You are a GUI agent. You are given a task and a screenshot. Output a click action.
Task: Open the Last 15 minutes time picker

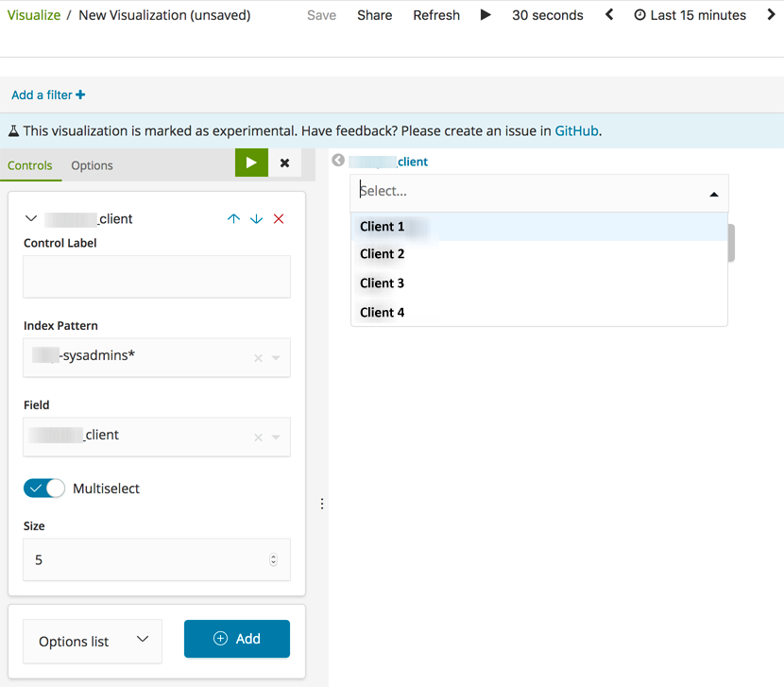coord(690,15)
